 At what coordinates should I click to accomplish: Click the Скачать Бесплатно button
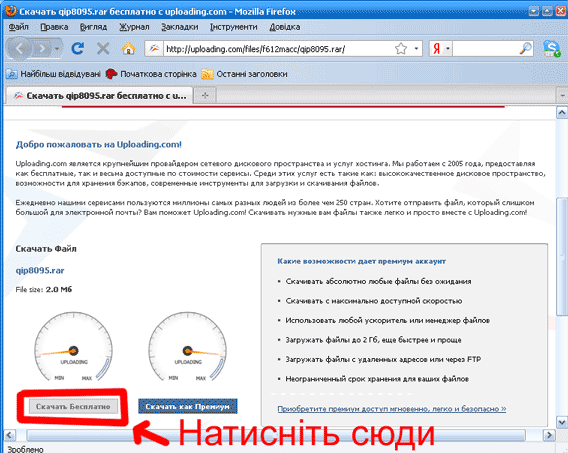point(74,407)
